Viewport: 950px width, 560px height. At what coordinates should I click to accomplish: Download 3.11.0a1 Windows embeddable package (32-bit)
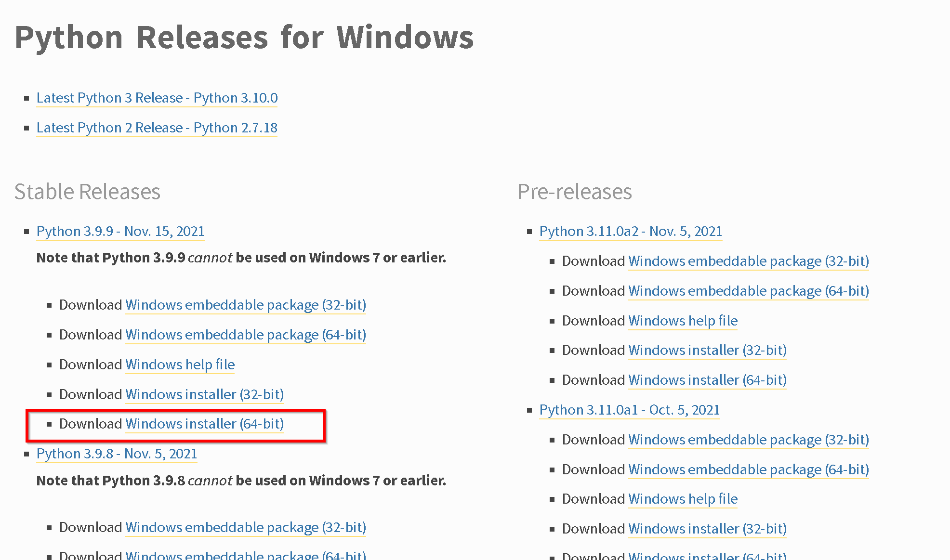click(x=749, y=440)
